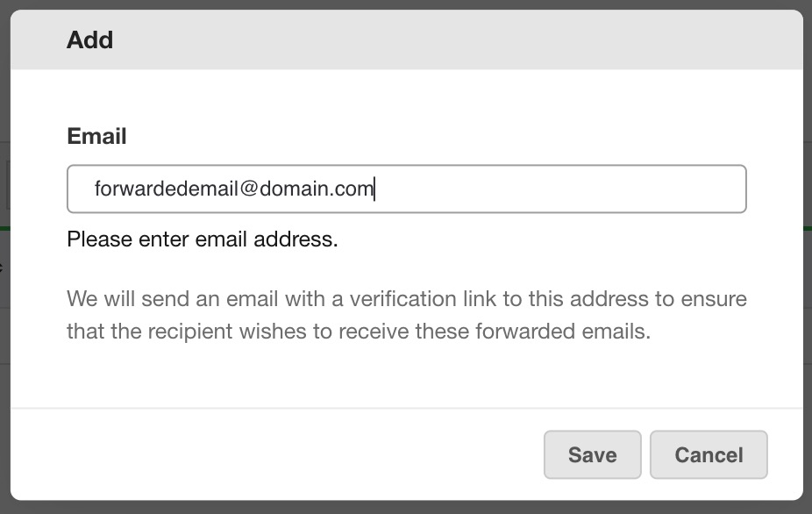Place cursor on 'forwardedemail' text in field
The height and width of the screenshot is (514, 812).
point(166,189)
